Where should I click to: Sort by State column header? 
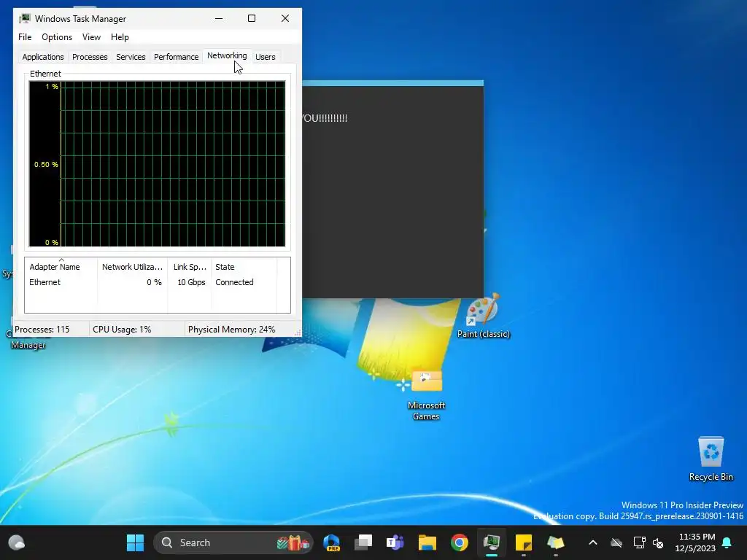pyautogui.click(x=244, y=267)
